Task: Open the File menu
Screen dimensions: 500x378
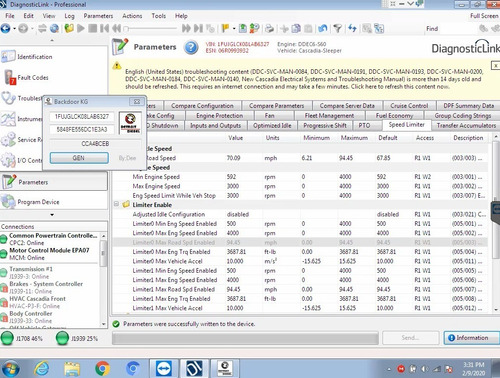Action: click(10, 16)
